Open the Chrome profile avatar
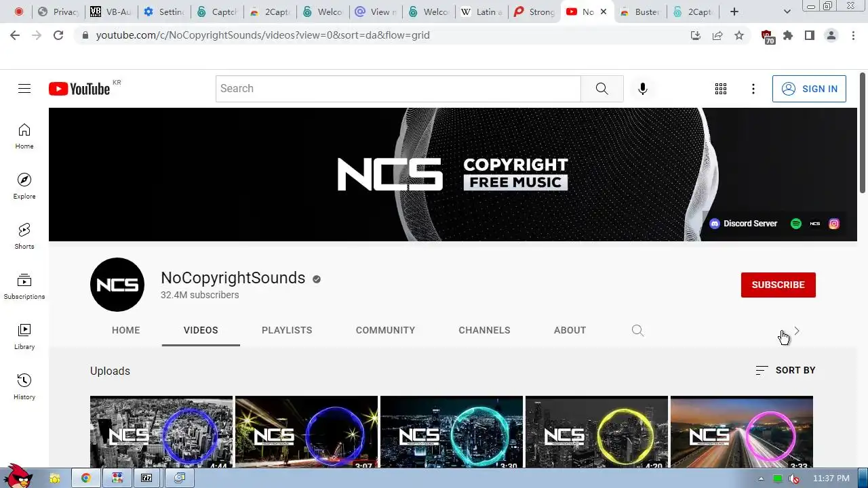The height and width of the screenshot is (488, 868). [x=831, y=35]
